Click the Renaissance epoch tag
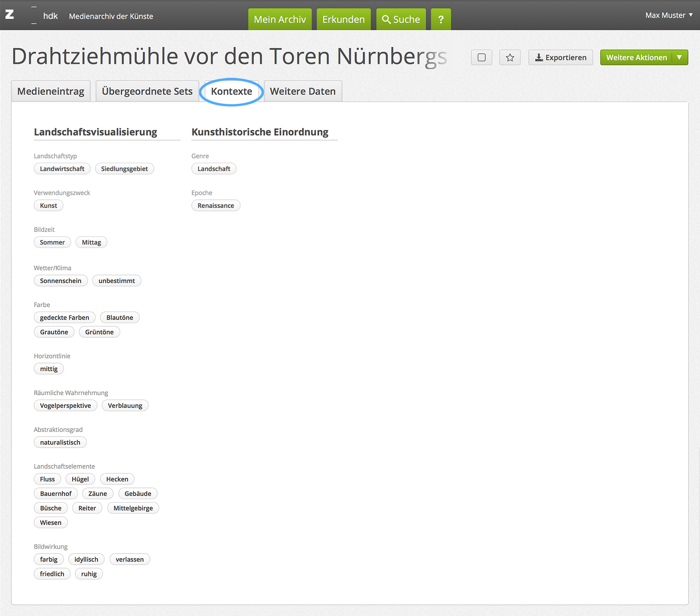Image resolution: width=700 pixels, height=616 pixels. point(215,205)
